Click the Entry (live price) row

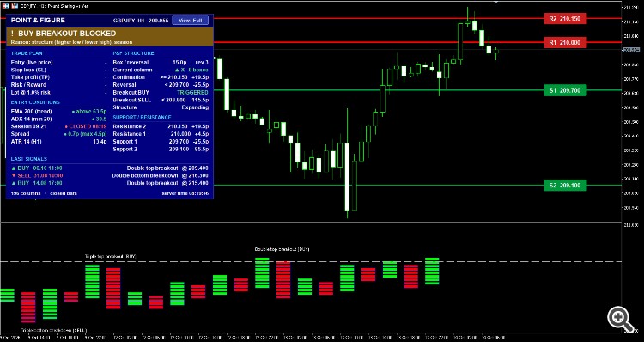pyautogui.click(x=58, y=63)
